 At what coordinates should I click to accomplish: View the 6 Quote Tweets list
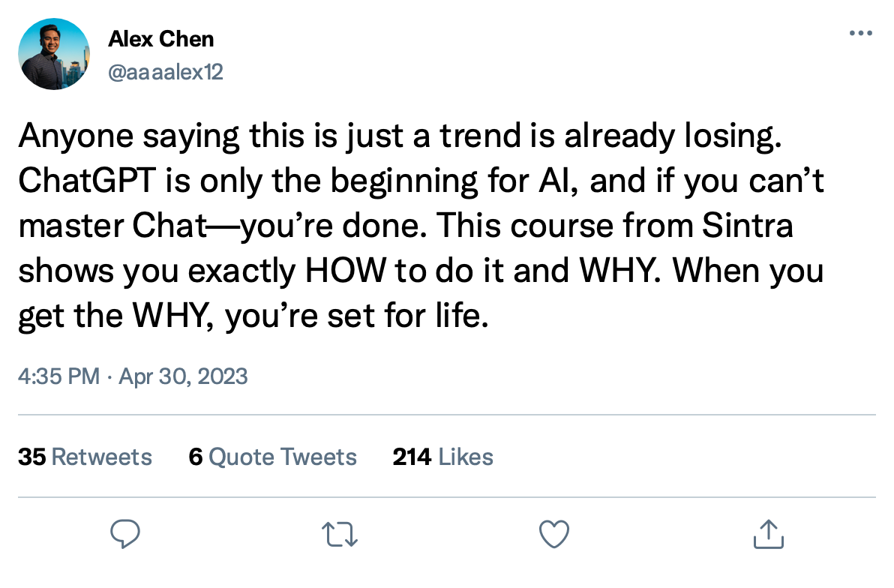coord(272,457)
